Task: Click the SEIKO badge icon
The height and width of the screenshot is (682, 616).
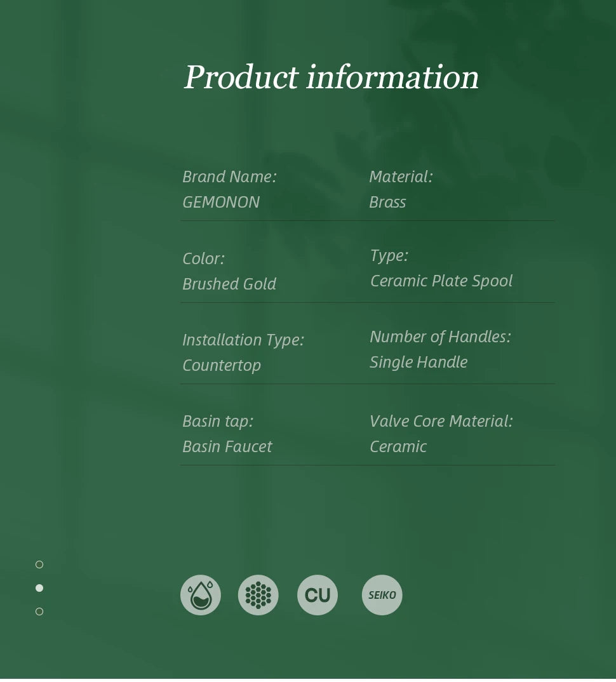Action: [382, 595]
